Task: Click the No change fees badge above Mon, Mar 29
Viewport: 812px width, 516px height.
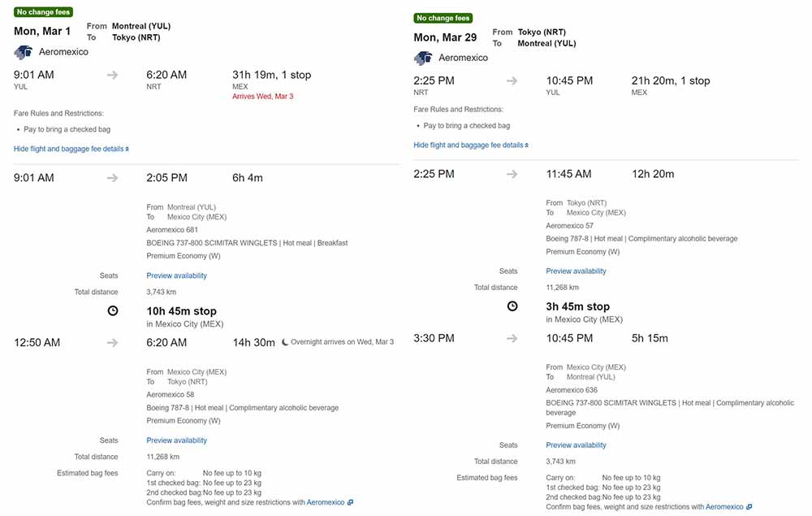Action: coord(443,18)
